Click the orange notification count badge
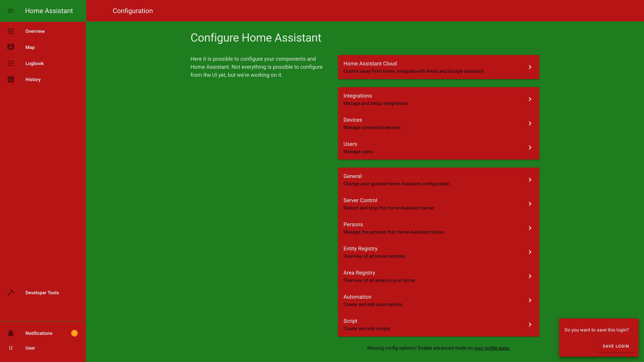This screenshot has height=362, width=644. pos(74,333)
